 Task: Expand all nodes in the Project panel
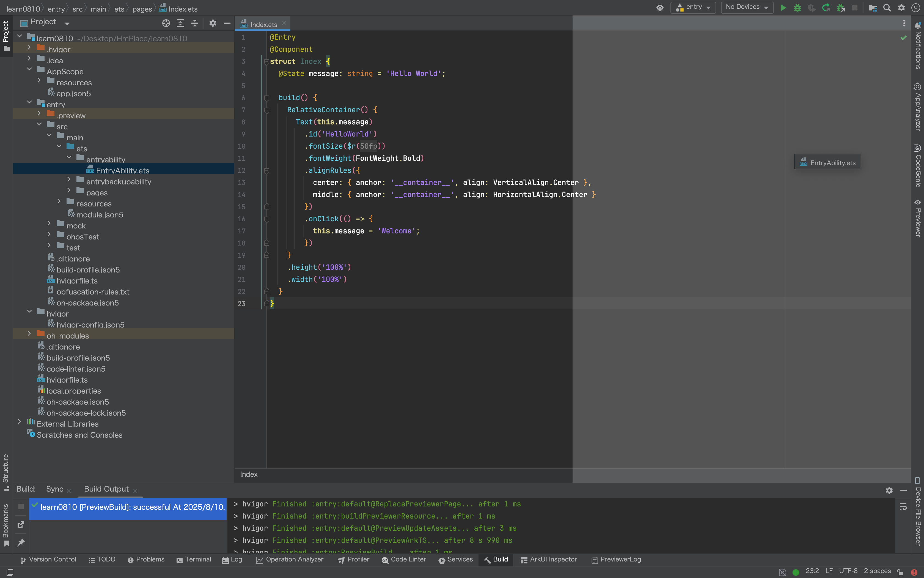pyautogui.click(x=180, y=23)
